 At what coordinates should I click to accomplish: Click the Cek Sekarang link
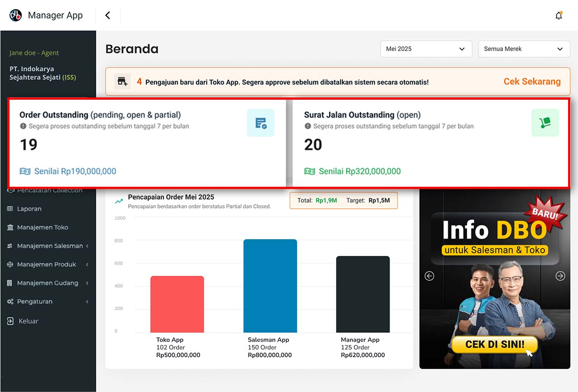(x=532, y=82)
